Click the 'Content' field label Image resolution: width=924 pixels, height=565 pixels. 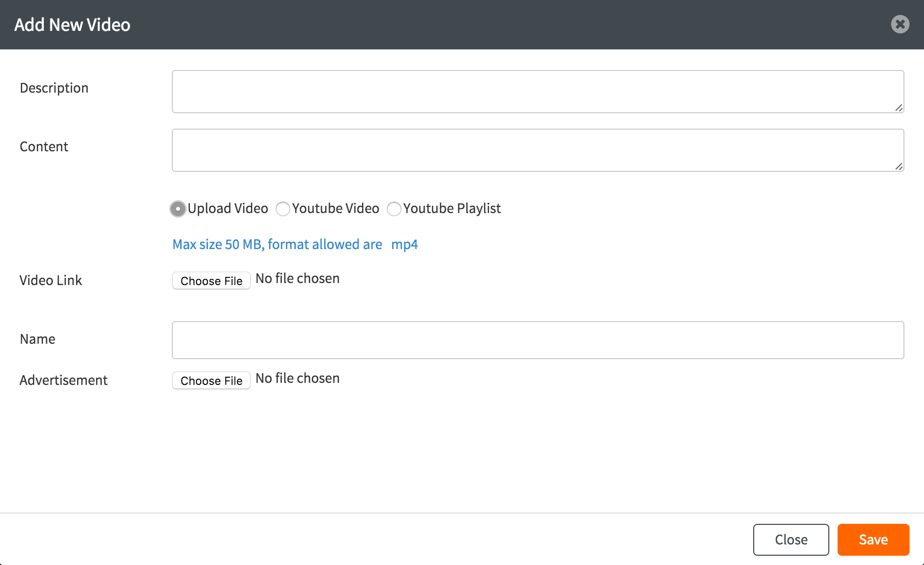[44, 147]
